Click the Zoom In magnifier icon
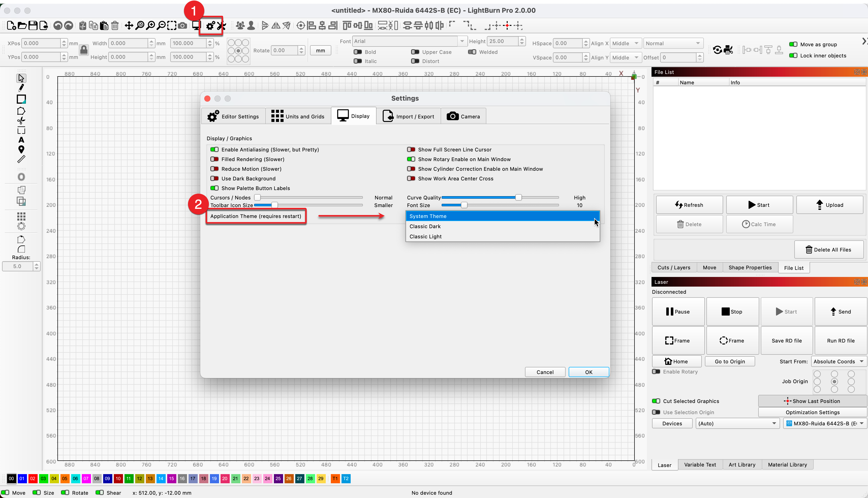This screenshot has height=498, width=868. point(150,26)
